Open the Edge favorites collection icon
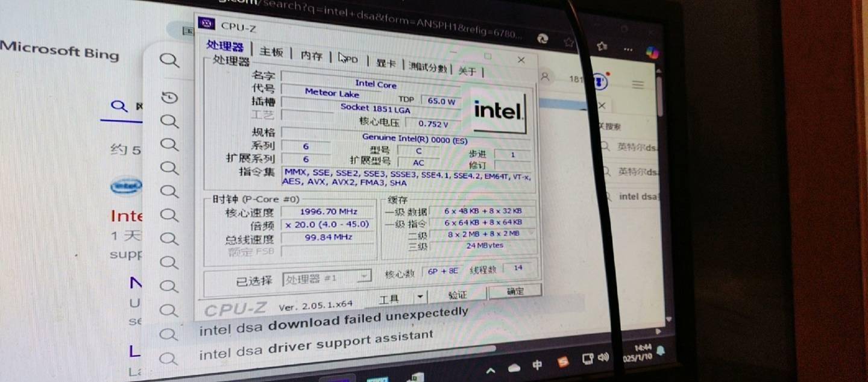The height and width of the screenshot is (382, 868). pyautogui.click(x=601, y=46)
